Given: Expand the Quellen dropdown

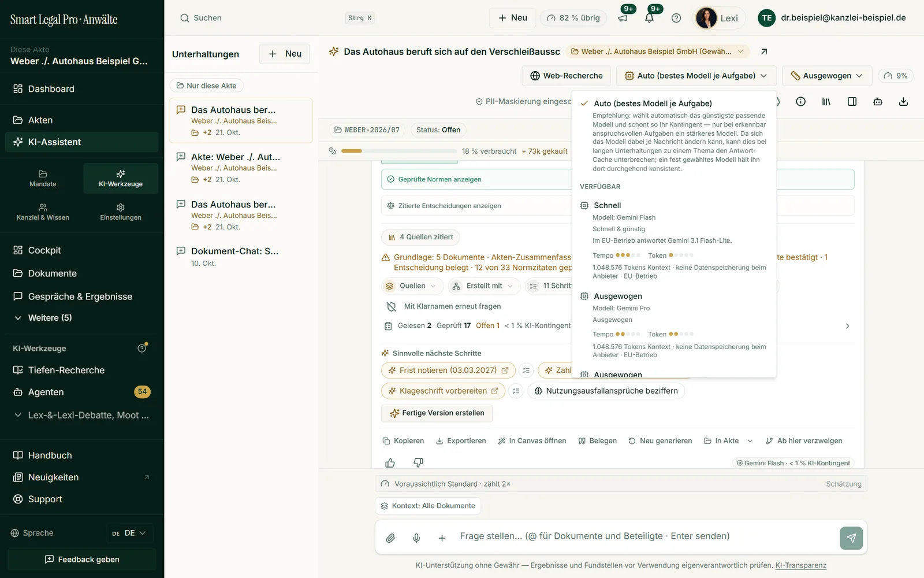Looking at the screenshot, I should [412, 286].
